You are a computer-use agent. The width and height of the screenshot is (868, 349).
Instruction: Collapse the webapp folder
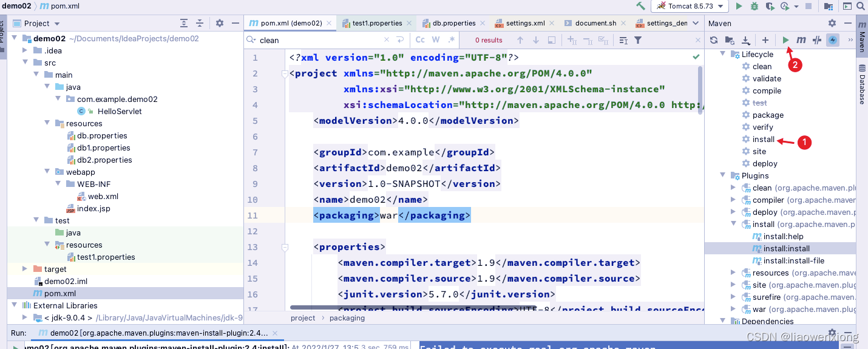coord(47,172)
